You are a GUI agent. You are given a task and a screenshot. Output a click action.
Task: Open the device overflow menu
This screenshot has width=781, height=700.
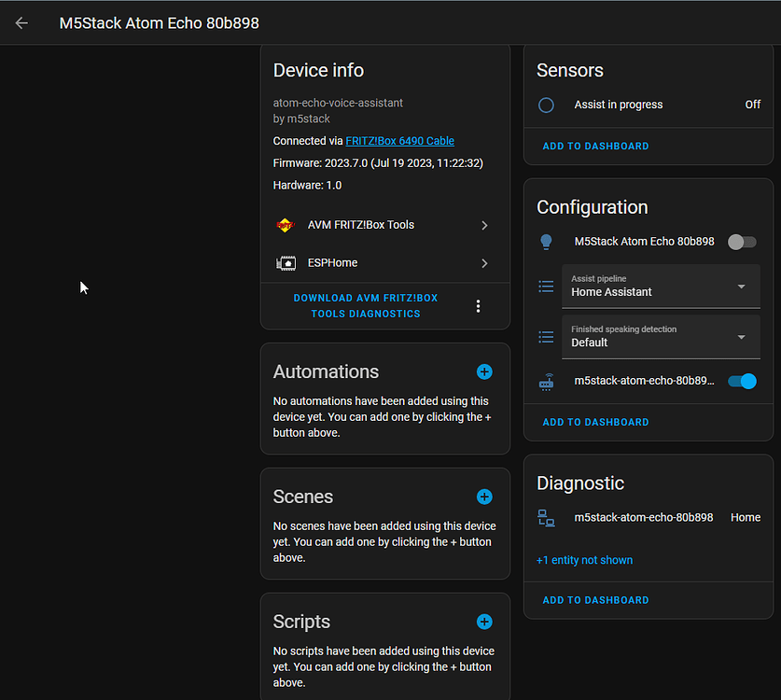click(x=478, y=305)
